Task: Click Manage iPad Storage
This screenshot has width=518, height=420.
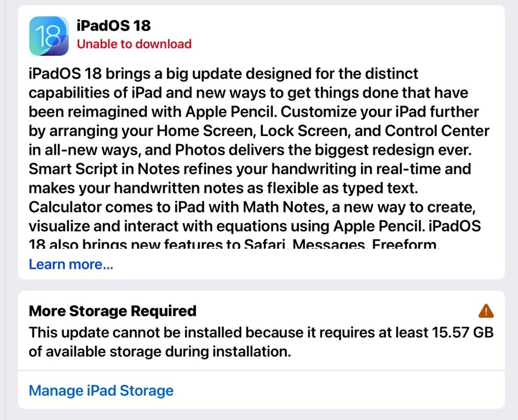Action: tap(101, 390)
